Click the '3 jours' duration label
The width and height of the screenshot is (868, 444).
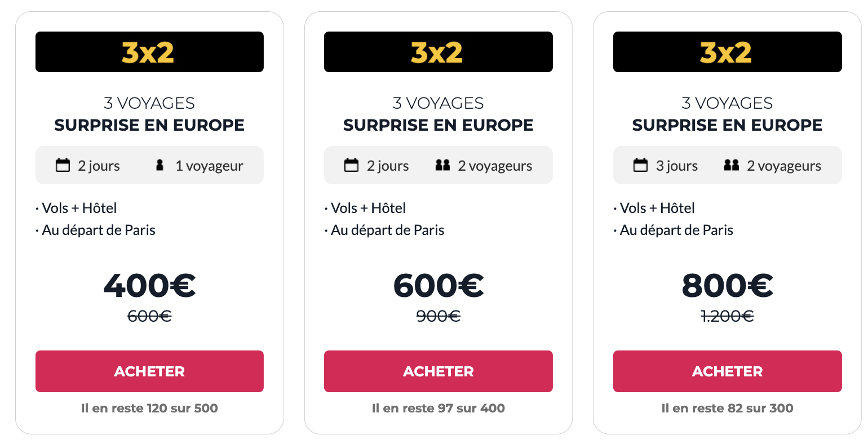click(x=677, y=166)
